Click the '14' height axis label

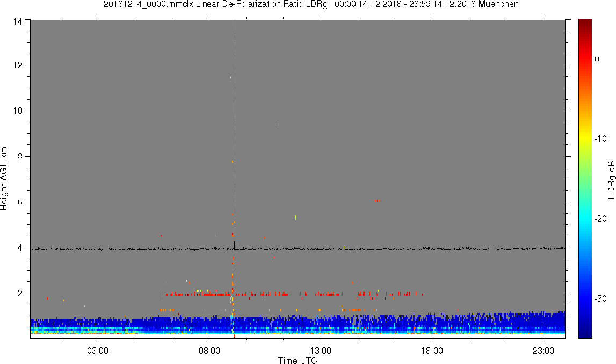pos(17,21)
